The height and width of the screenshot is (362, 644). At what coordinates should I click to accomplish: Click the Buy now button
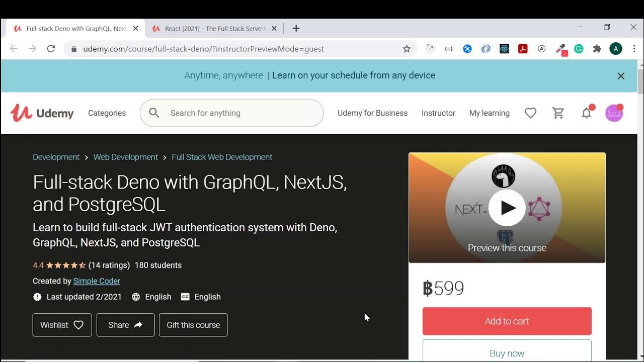pyautogui.click(x=507, y=350)
